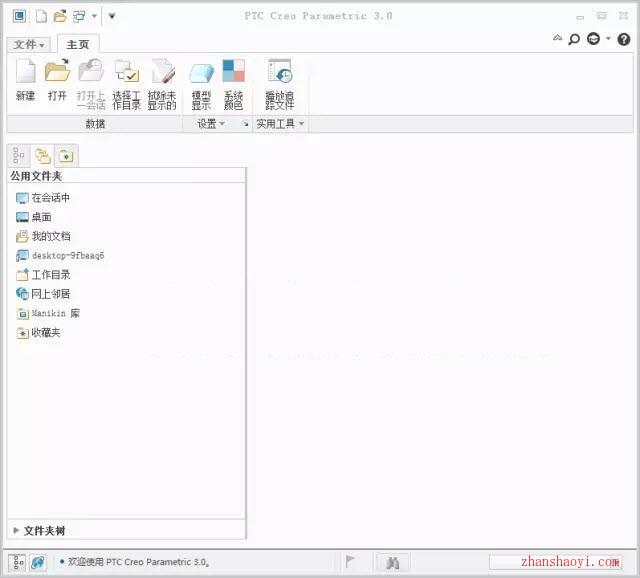The image size is (640, 578).
Task: Click the welcome message in status bar
Action: pos(138,562)
